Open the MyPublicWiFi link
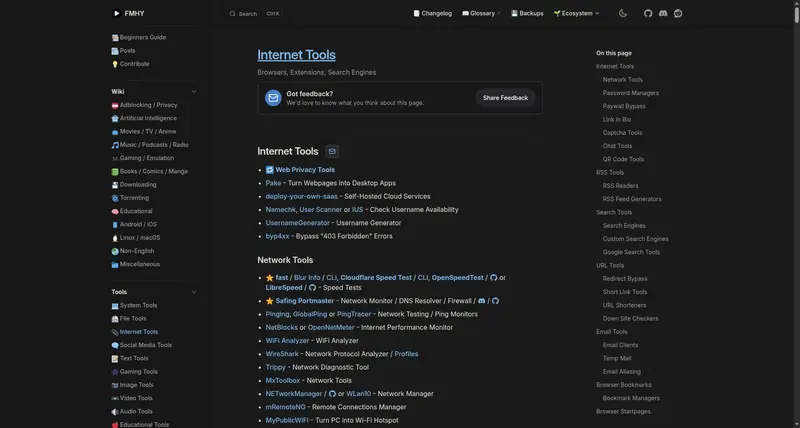 [287, 420]
